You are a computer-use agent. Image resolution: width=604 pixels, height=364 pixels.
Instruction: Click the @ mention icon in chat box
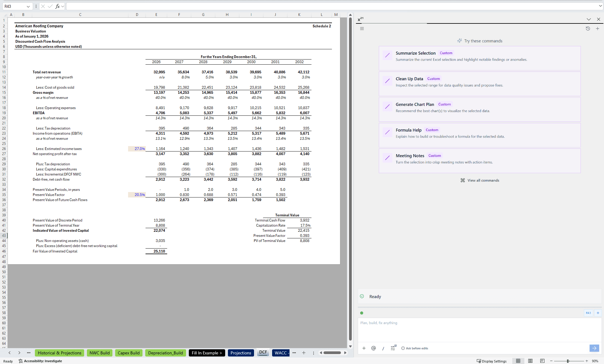pos(373,348)
